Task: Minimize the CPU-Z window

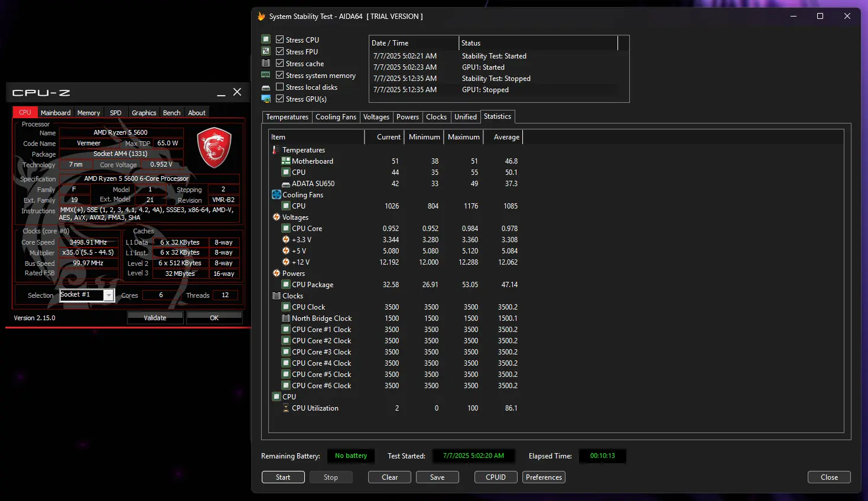Action: pos(221,93)
